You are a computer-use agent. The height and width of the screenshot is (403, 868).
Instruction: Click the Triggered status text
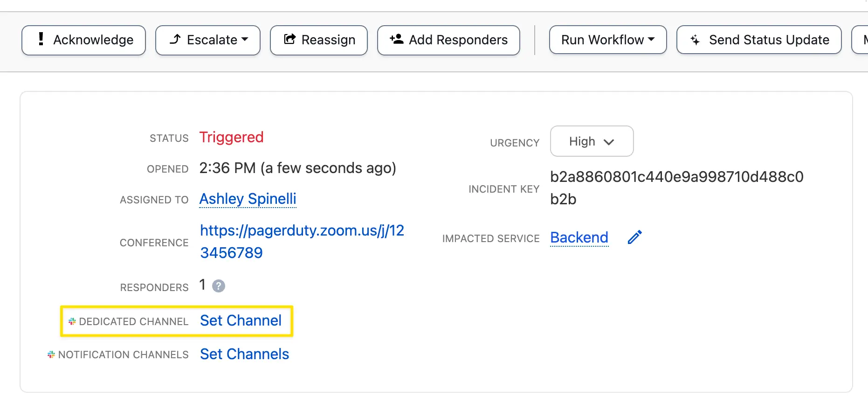coord(231,137)
